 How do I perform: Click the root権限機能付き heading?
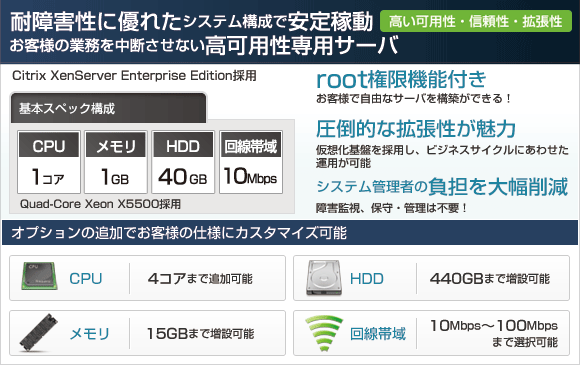click(401, 79)
